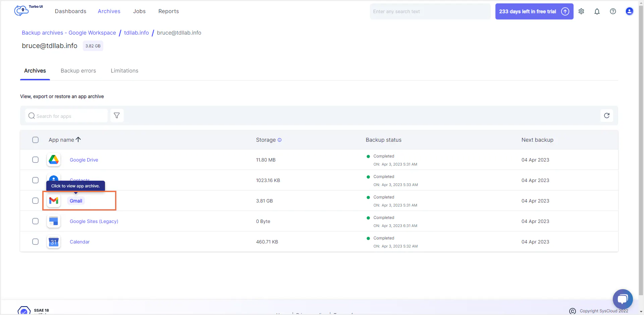
Task: Click the Storage column header
Action: pos(266,140)
